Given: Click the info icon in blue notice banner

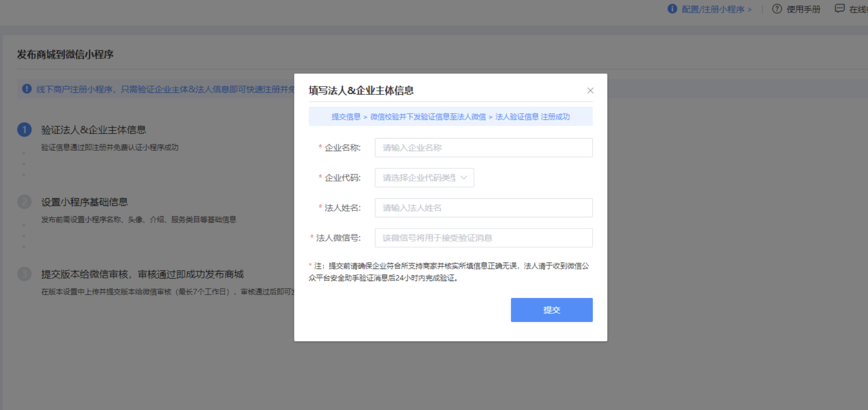Looking at the screenshot, I should 27,89.
